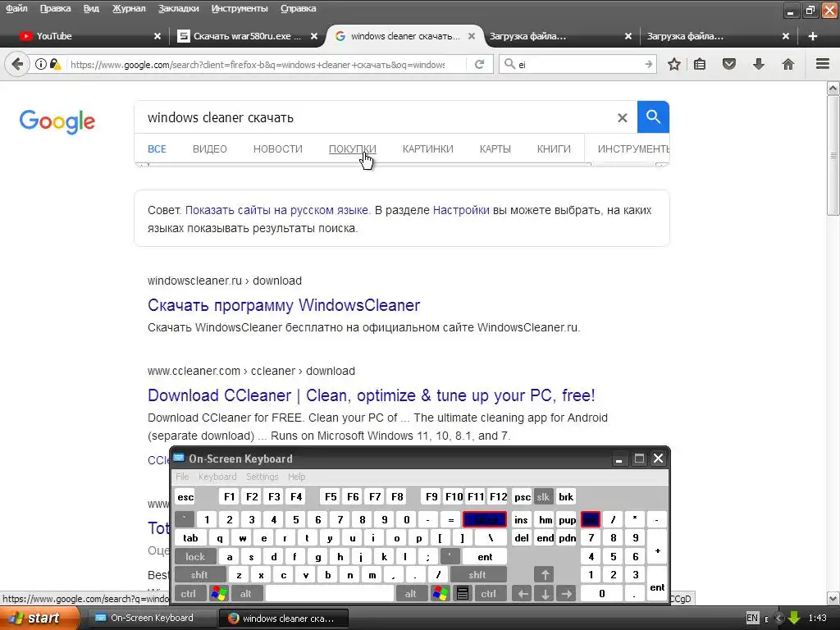Click the context menu key on keyboard
This screenshot has width=840, height=630.
[x=463, y=593]
